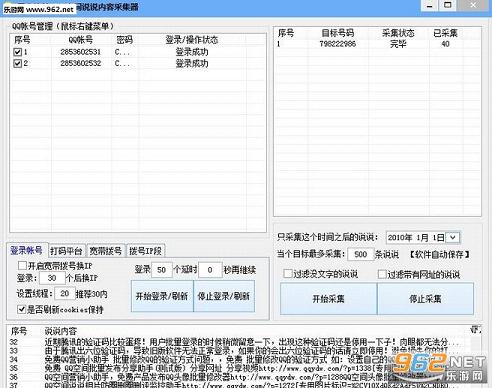
Task: Switch to the 打码平台 tab
Action: 66,251
